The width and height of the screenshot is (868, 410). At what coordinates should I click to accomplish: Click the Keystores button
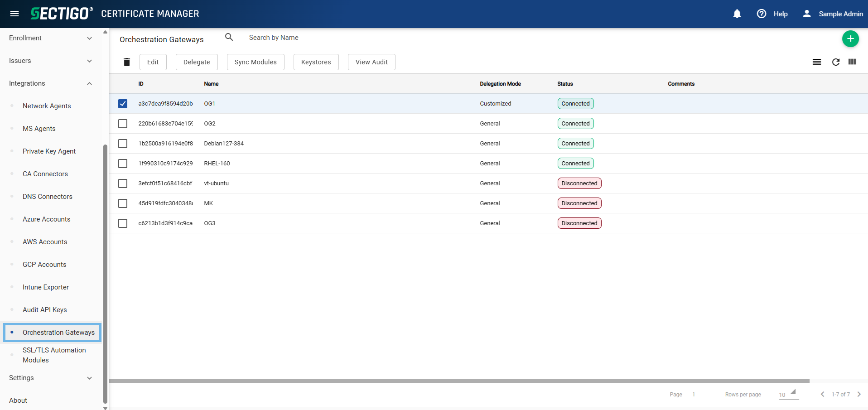[x=316, y=62]
